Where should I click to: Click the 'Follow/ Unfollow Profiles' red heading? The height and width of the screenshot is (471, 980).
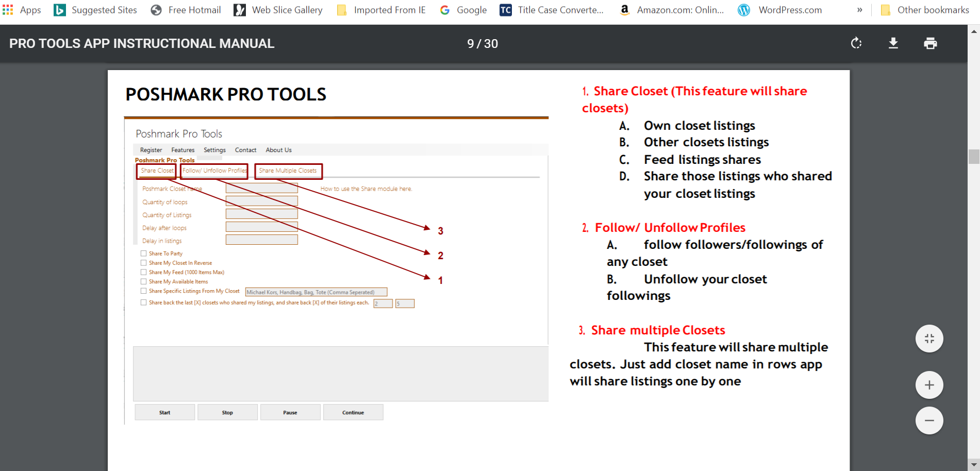pyautogui.click(x=670, y=227)
